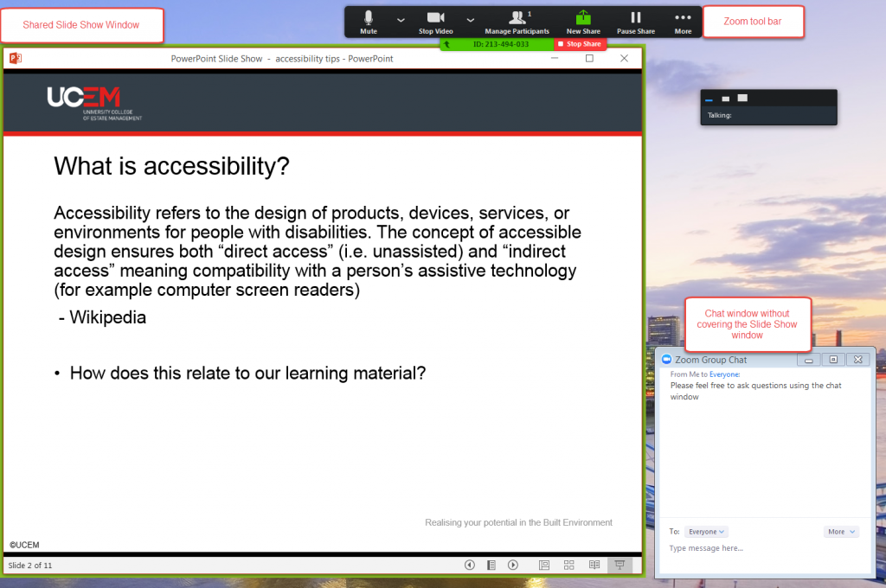Open the More menu in the Zoom toolbar

point(683,21)
